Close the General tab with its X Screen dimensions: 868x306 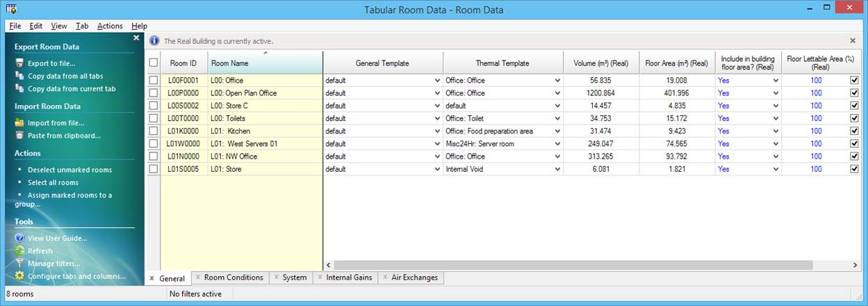(x=152, y=278)
